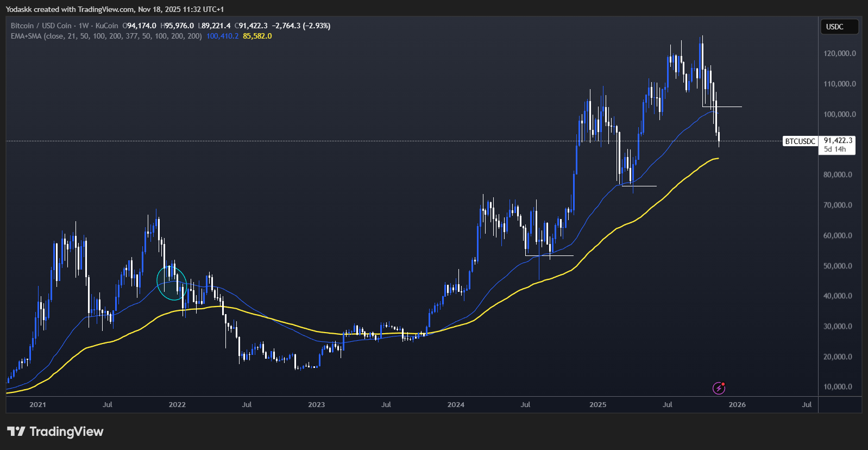Click the BTCUSDC symbol price label
This screenshot has width=868, height=450.
click(x=800, y=141)
